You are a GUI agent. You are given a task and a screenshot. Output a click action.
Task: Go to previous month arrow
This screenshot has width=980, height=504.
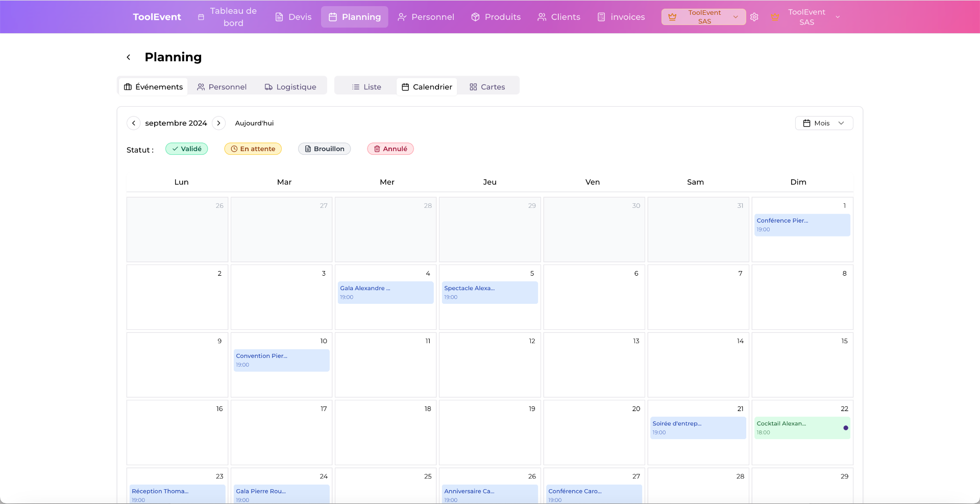134,123
